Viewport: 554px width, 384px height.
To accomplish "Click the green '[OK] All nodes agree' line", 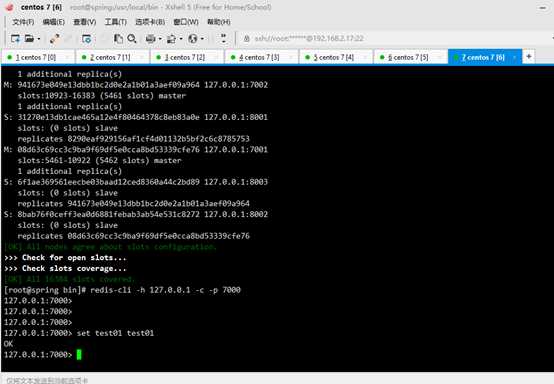I will pyautogui.click(x=110, y=247).
